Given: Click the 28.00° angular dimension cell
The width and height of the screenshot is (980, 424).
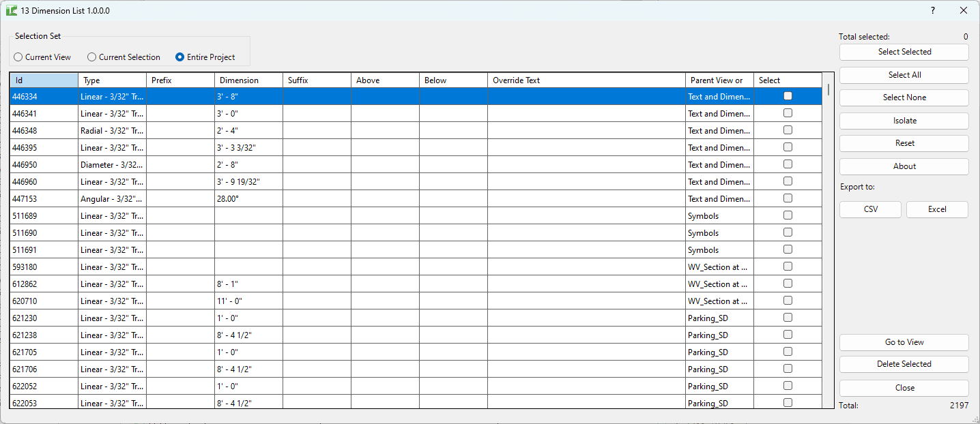Looking at the screenshot, I should point(249,199).
